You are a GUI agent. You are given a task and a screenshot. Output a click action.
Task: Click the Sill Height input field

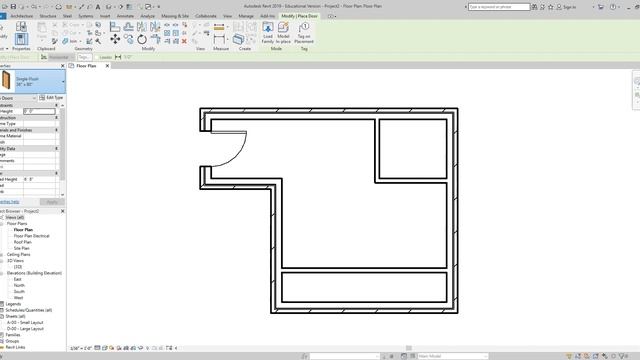[39, 111]
